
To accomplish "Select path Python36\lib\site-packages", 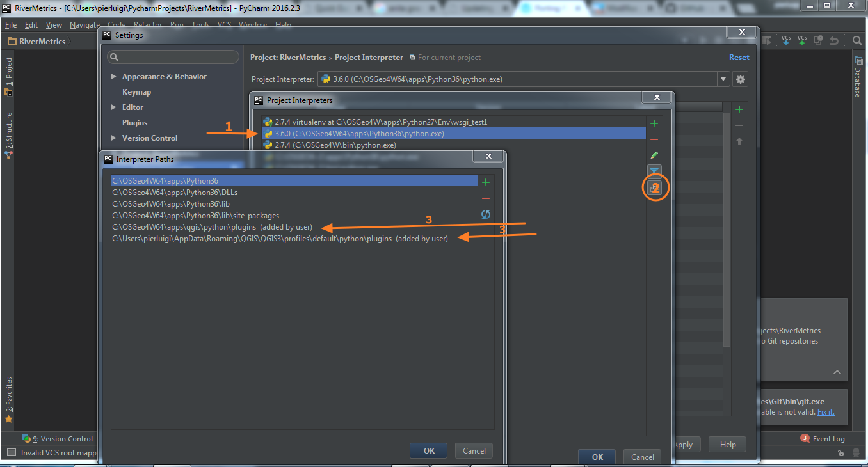I will [294, 216].
